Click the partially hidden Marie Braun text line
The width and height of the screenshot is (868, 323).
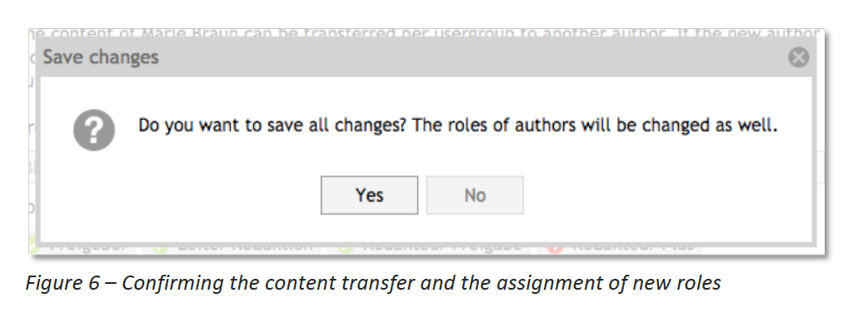[x=424, y=33]
